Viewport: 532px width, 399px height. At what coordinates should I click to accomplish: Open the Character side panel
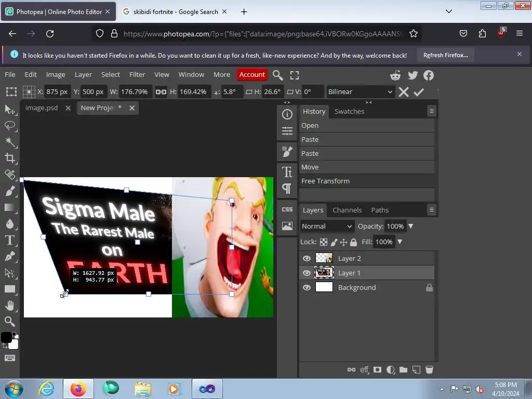[287, 172]
